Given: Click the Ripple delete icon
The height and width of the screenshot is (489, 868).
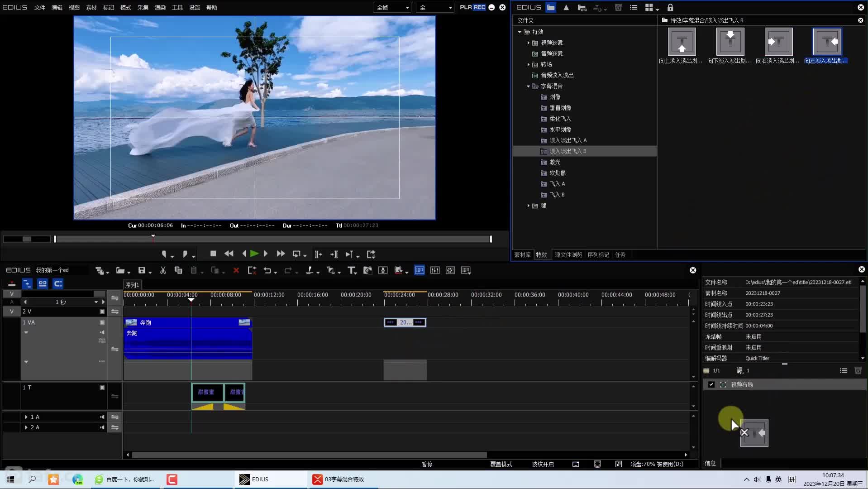Looking at the screenshot, I should pos(252,270).
